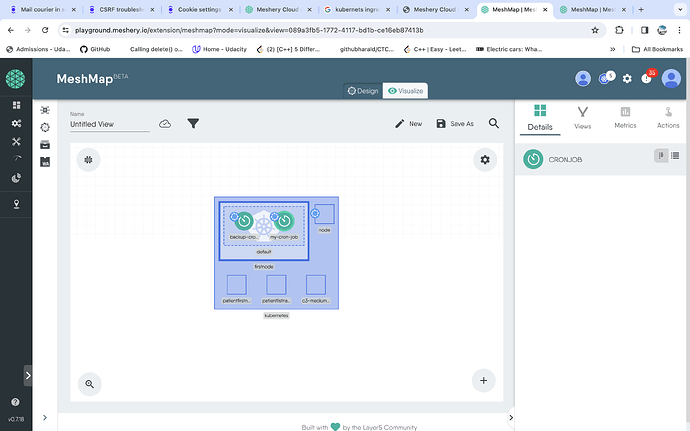Open the Details tab
Screen dimensions: 690x431
pos(540,118)
